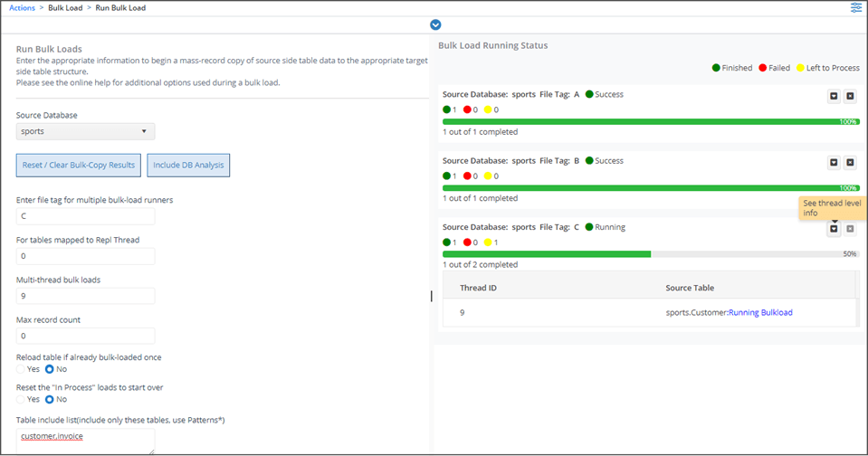Click the blue collapse chevron below breadcrumb
Viewport: 868px width, 456px height.
[x=435, y=24]
